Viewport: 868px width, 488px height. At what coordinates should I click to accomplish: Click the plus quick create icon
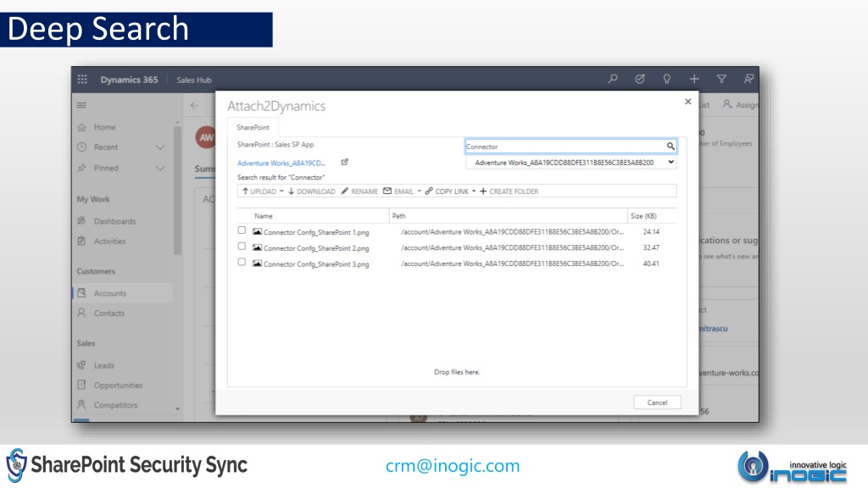click(x=694, y=79)
